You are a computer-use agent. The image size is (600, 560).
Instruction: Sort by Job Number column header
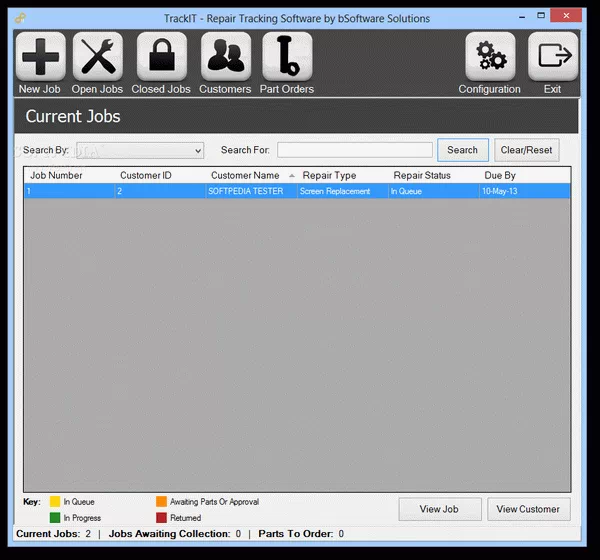pos(56,175)
